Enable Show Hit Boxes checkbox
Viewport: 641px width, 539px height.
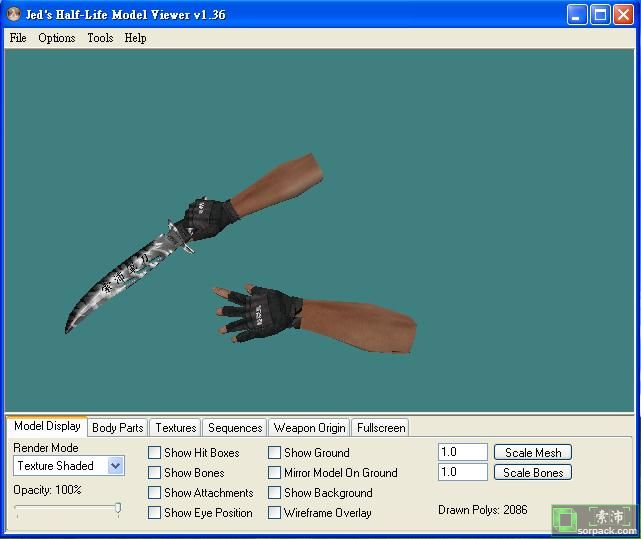[x=155, y=453]
